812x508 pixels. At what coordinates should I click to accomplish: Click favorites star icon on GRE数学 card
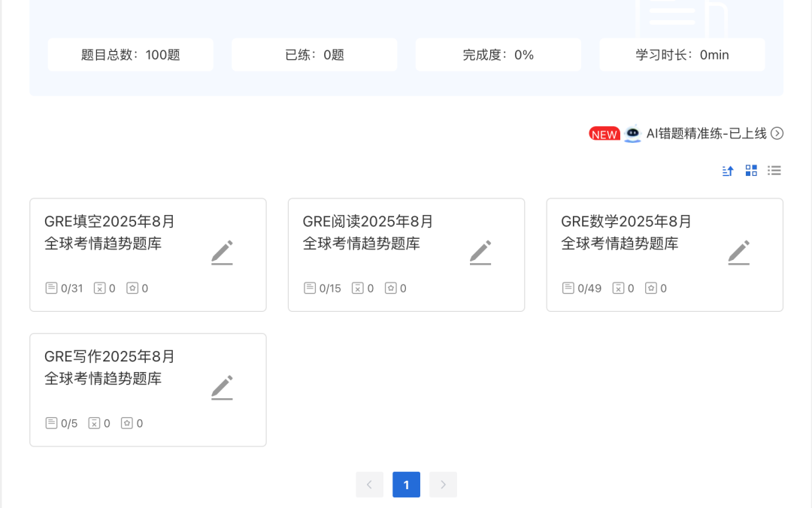coord(651,288)
